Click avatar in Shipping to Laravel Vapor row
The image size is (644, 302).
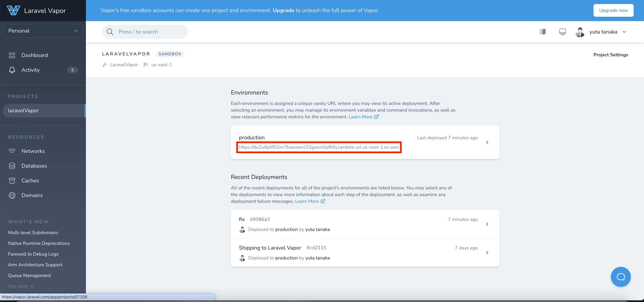click(x=242, y=258)
